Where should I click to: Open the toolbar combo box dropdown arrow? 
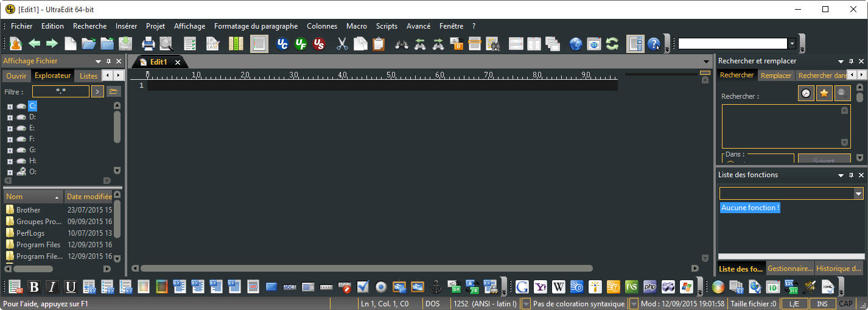pos(792,44)
